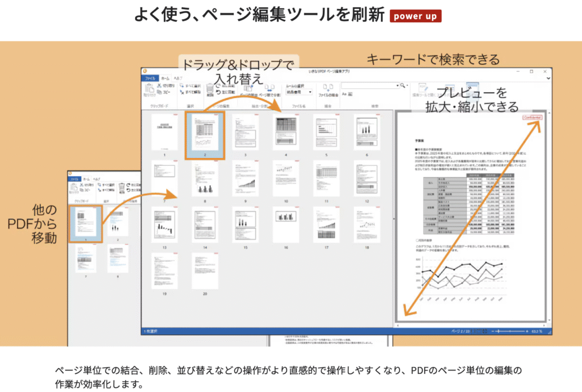Click the page extract (ページの抽出) icon
The width and height of the screenshot is (582, 392).
pyautogui.click(x=248, y=88)
